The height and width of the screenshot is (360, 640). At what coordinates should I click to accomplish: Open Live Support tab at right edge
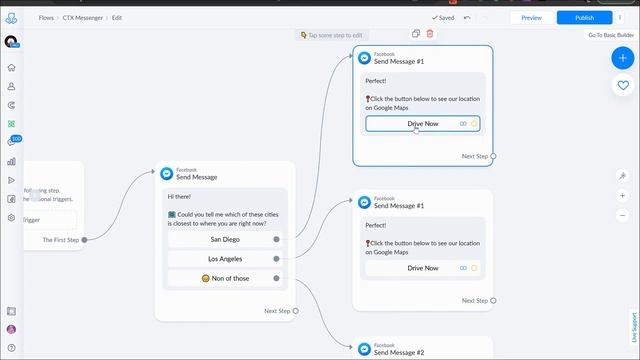[x=634, y=327]
